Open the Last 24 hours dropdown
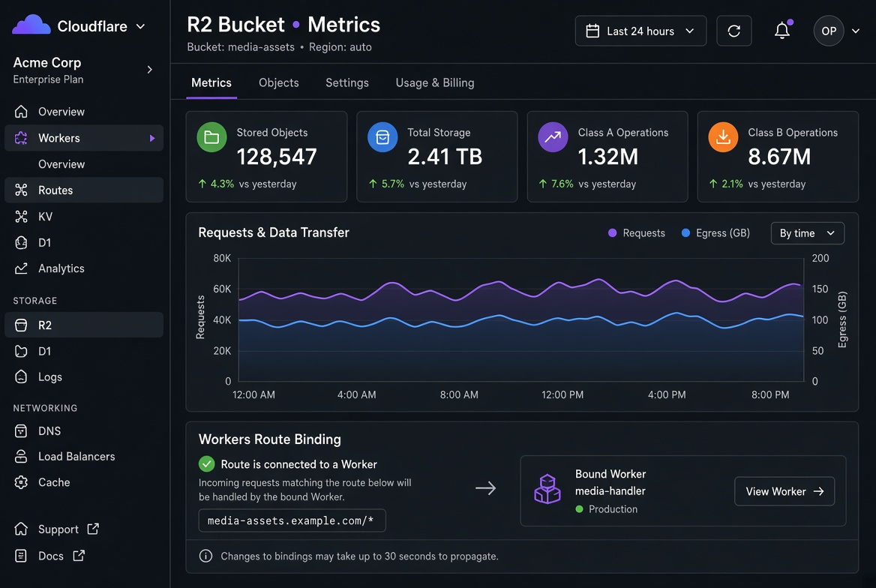The width and height of the screenshot is (876, 588). (640, 31)
